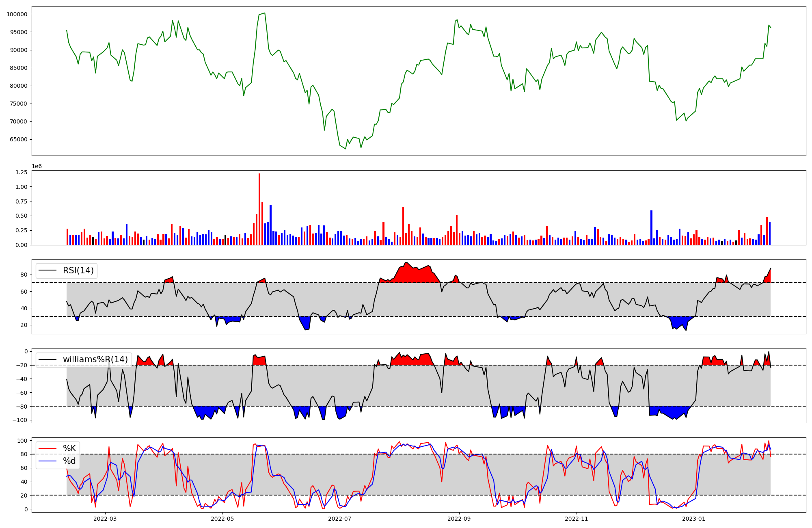Click the 2022-05 date tick label
812x528 pixels.
[x=222, y=519]
